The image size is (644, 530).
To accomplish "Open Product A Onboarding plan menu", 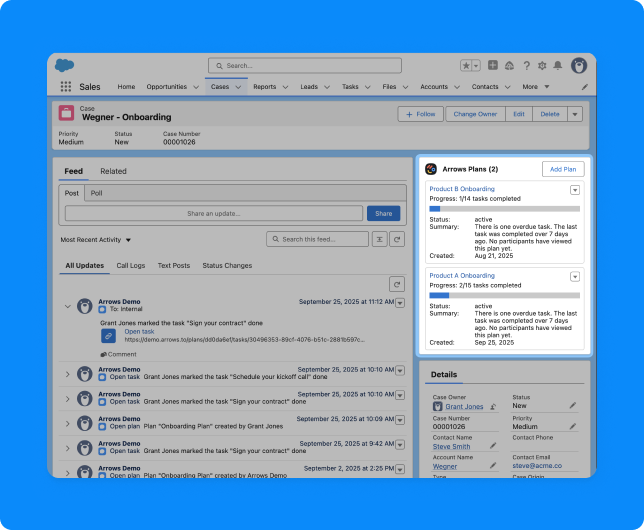I will pos(575,277).
